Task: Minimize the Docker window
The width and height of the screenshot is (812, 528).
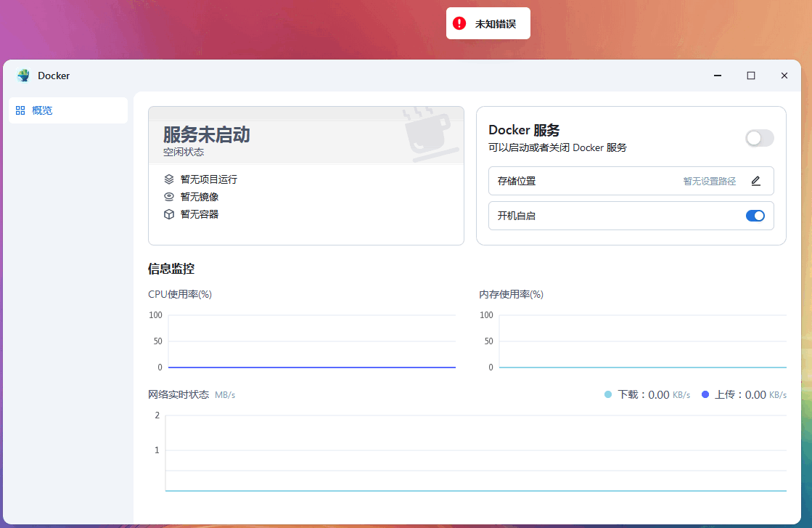Action: (x=718, y=76)
